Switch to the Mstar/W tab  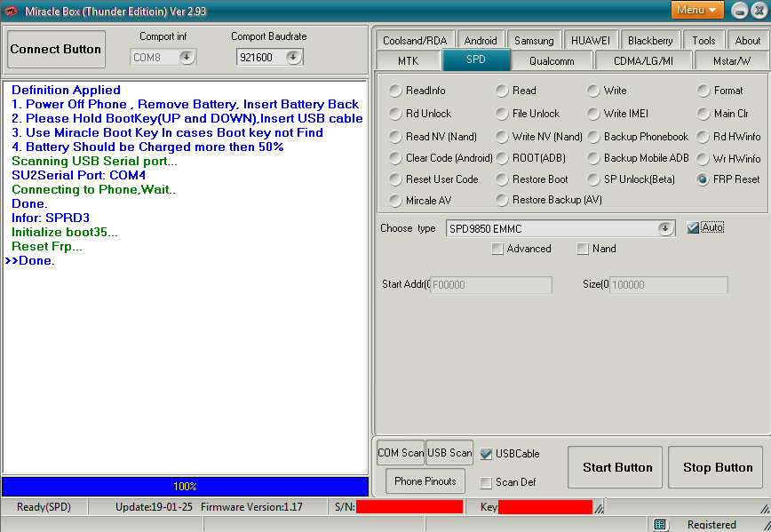[x=732, y=61]
